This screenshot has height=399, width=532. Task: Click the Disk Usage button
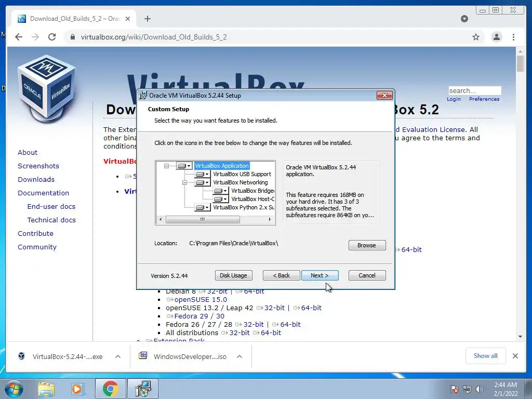(233, 275)
